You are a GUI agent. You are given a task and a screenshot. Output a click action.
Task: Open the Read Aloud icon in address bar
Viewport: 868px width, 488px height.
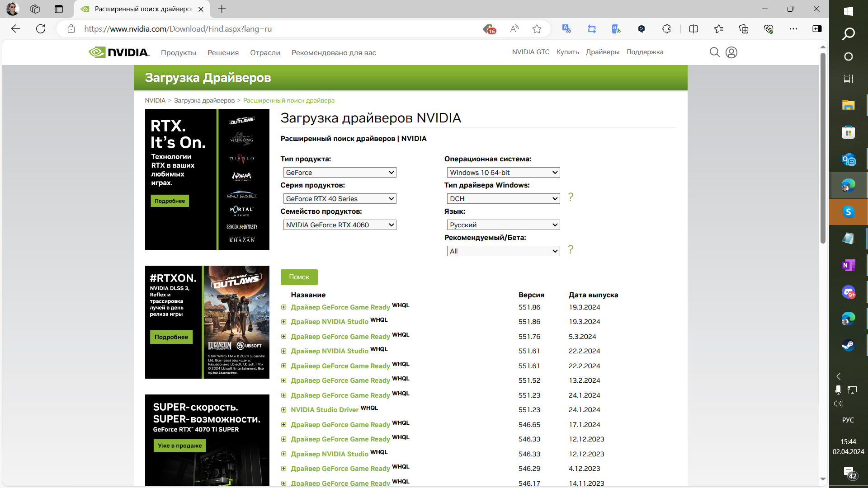pos(514,29)
